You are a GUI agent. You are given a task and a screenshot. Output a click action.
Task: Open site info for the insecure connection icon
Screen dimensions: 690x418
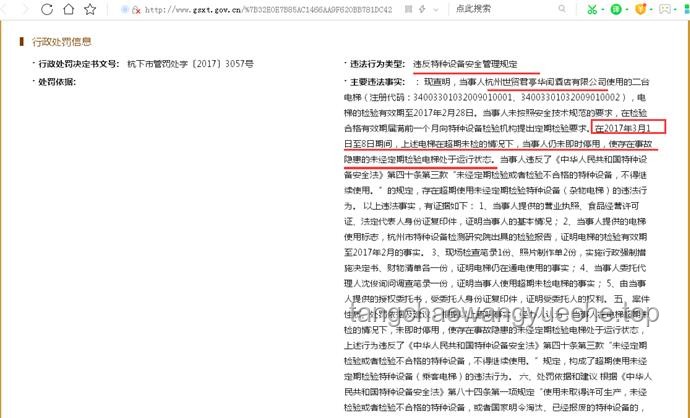click(136, 10)
